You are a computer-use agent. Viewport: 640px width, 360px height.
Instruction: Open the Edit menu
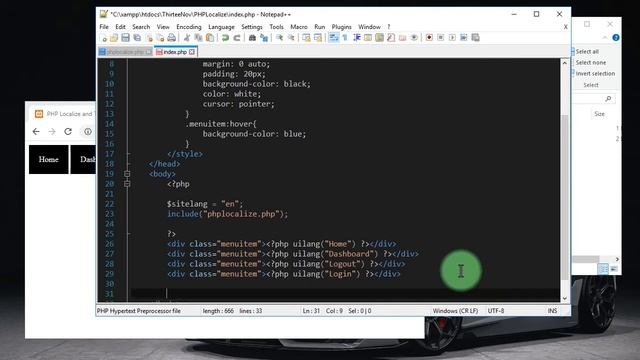click(x=120, y=27)
